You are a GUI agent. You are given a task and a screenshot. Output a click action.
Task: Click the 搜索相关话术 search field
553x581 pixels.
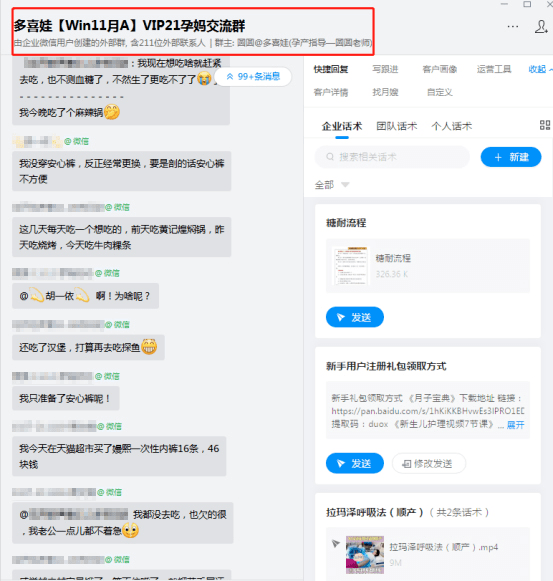(392, 157)
